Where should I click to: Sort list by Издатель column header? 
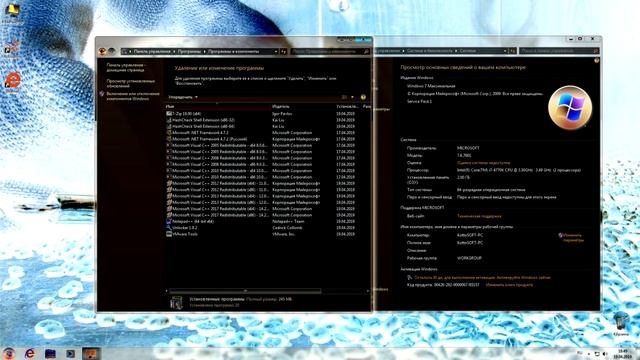(281, 107)
